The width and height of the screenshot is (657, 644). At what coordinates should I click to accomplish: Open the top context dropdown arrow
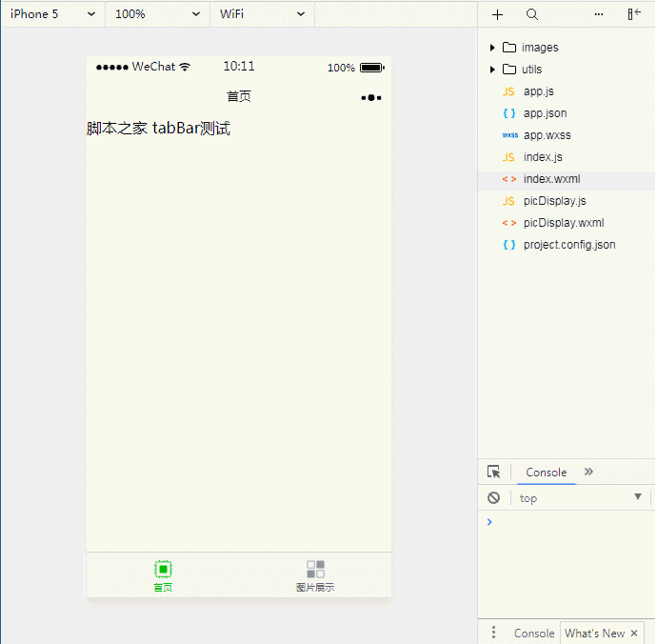tap(638, 497)
